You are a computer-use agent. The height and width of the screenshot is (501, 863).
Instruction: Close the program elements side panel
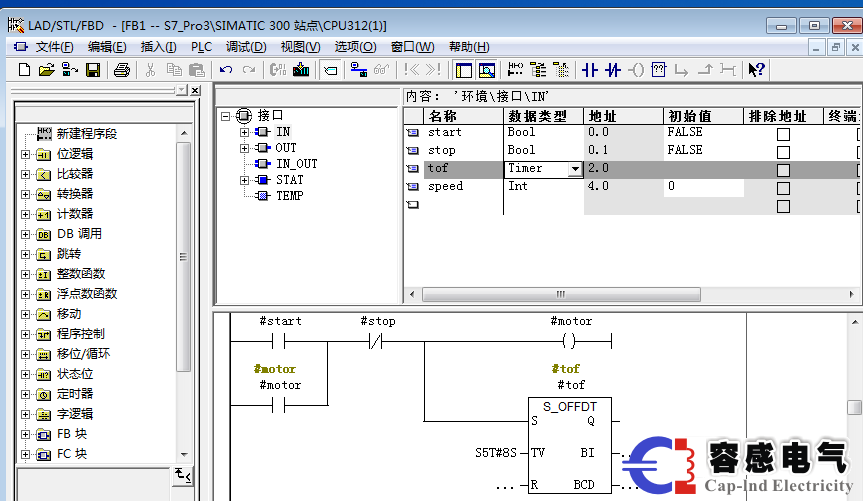195,90
